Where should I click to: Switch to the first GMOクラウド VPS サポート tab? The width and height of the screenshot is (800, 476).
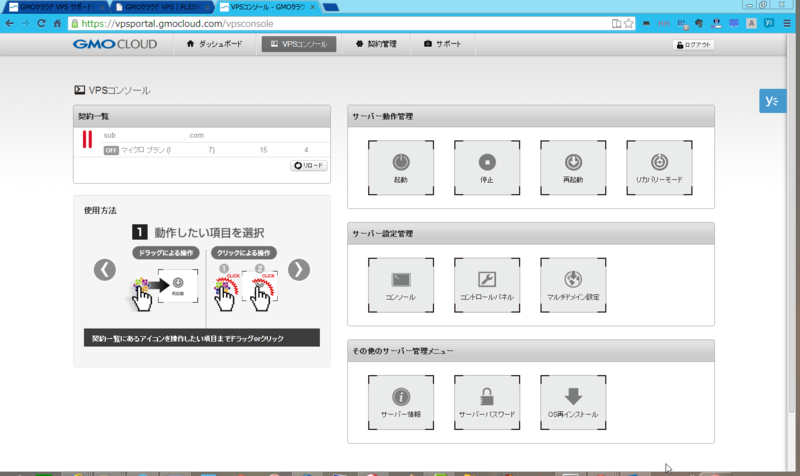[55, 7]
